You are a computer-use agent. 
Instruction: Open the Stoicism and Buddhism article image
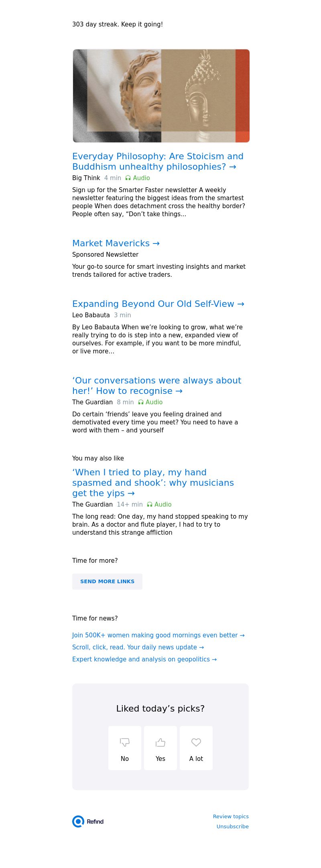[x=161, y=96]
